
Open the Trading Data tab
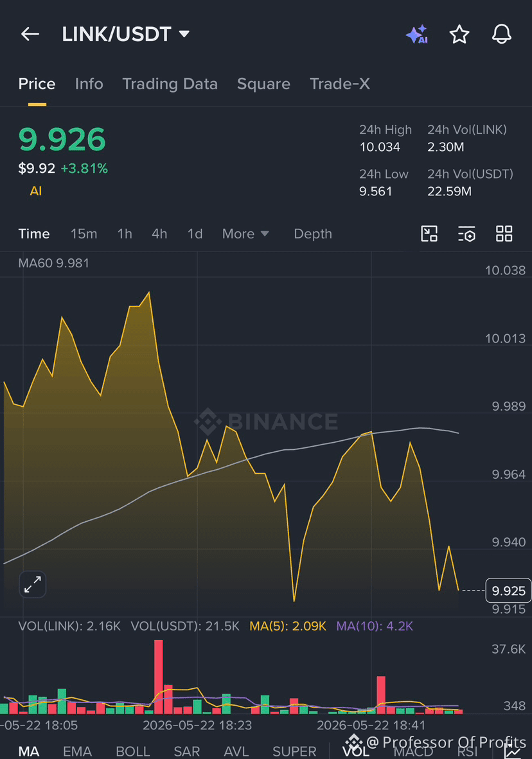click(x=170, y=84)
